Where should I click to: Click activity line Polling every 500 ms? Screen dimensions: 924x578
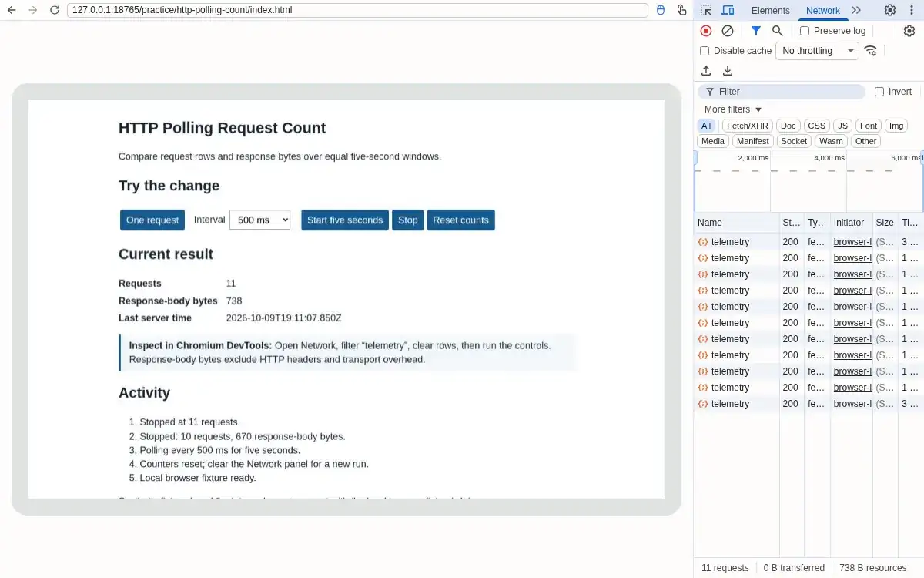(x=219, y=450)
